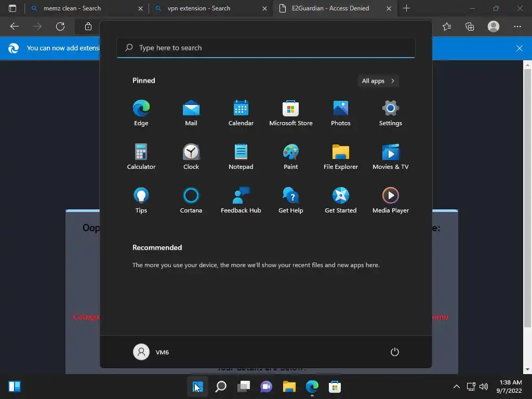Open taskbar Search magnifier
This screenshot has width=532, height=399.
[220, 387]
